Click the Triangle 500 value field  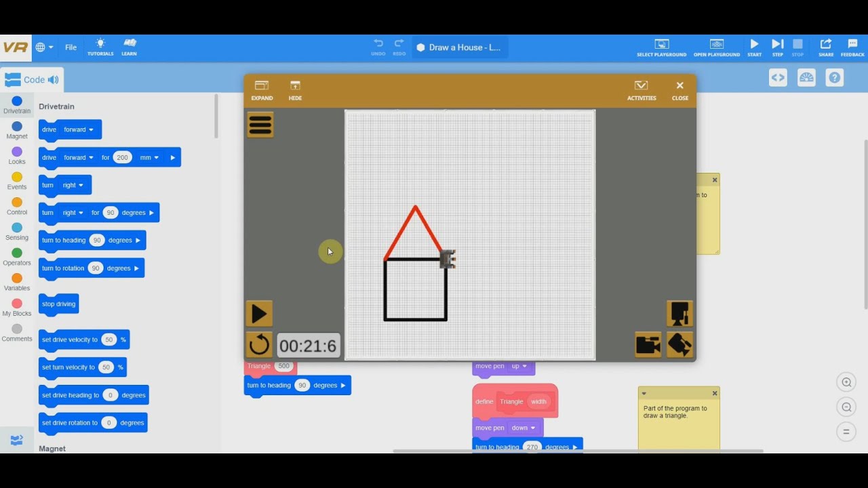[x=283, y=366]
